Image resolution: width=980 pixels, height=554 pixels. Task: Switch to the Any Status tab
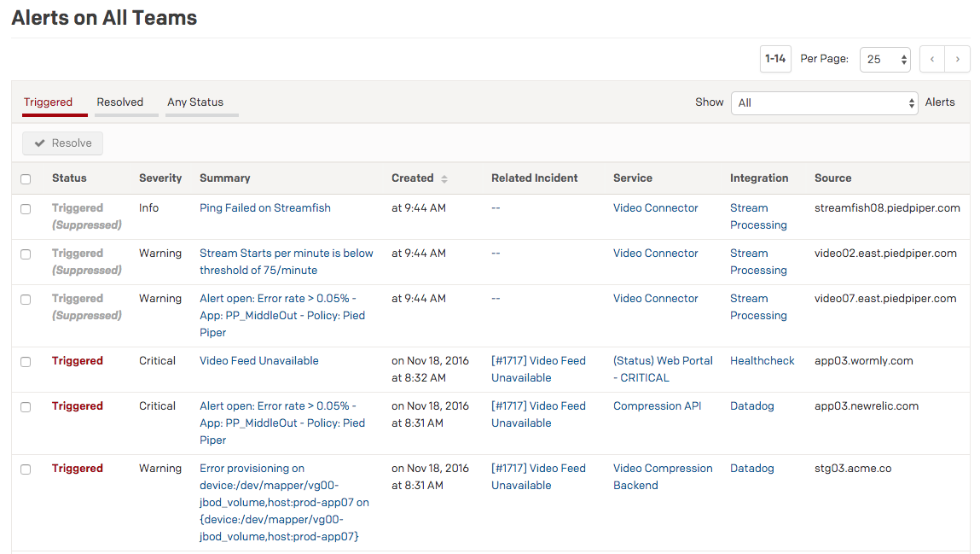195,102
